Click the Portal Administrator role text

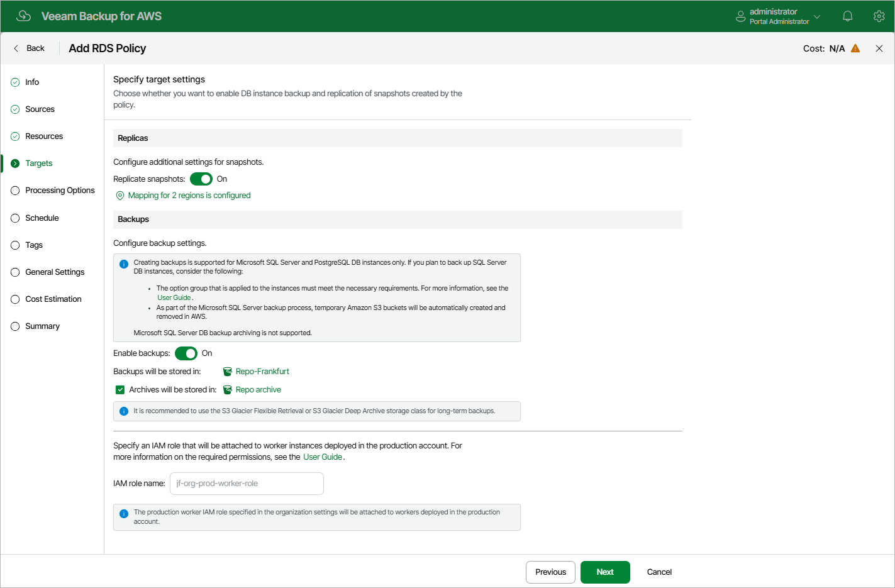coord(779,21)
